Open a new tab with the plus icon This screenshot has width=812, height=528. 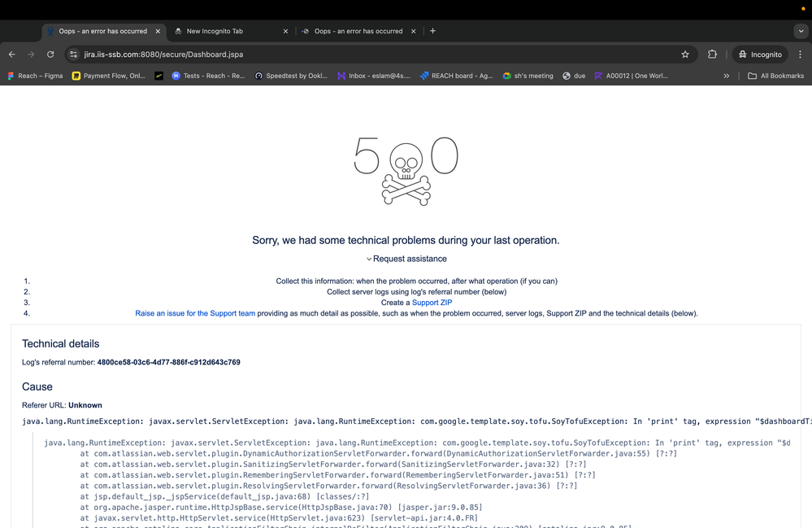[432, 31]
